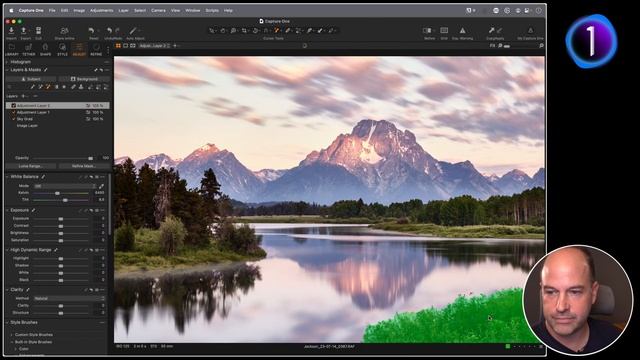640x360 pixels.
Task: Select the Image Layer row
Action: (x=58, y=126)
